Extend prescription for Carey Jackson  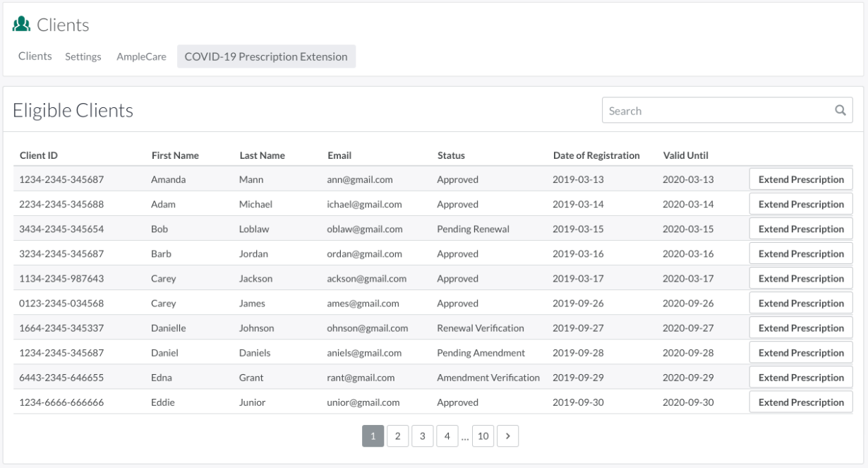(800, 278)
